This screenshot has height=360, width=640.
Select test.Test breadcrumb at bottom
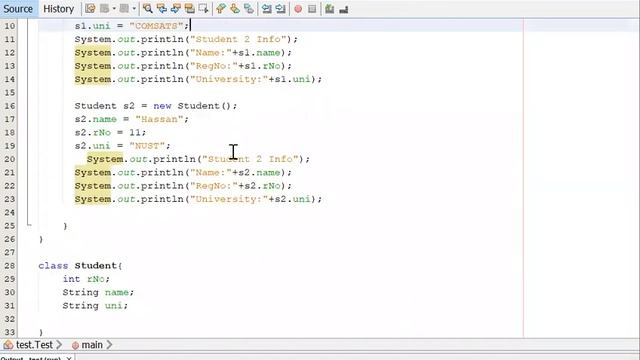pos(34,345)
